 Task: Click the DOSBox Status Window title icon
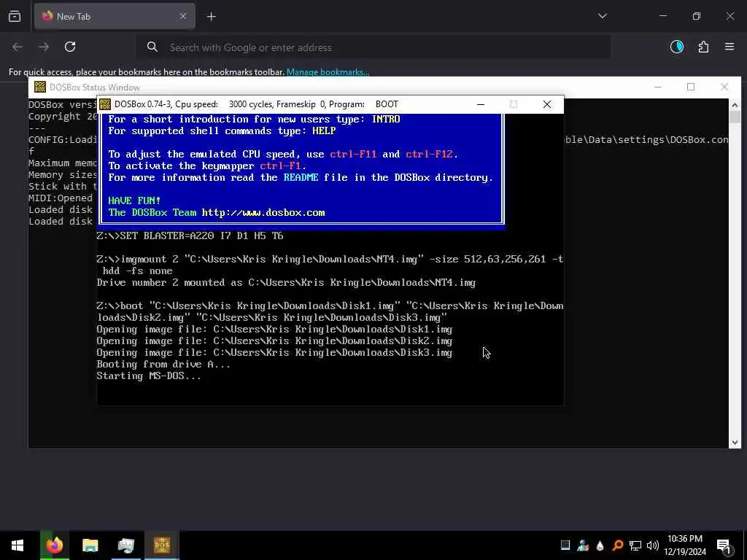point(40,87)
